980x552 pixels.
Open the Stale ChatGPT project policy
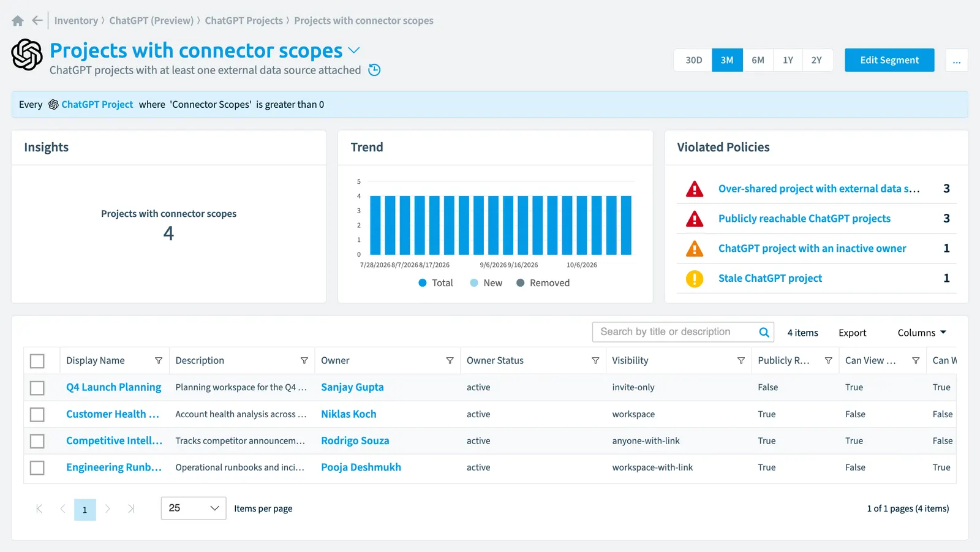coord(770,278)
